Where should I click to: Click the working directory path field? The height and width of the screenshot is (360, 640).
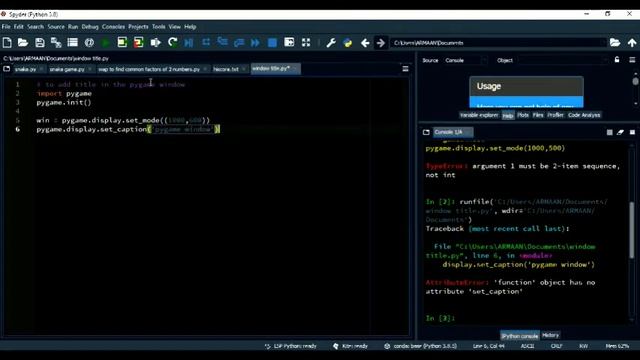tap(498, 43)
